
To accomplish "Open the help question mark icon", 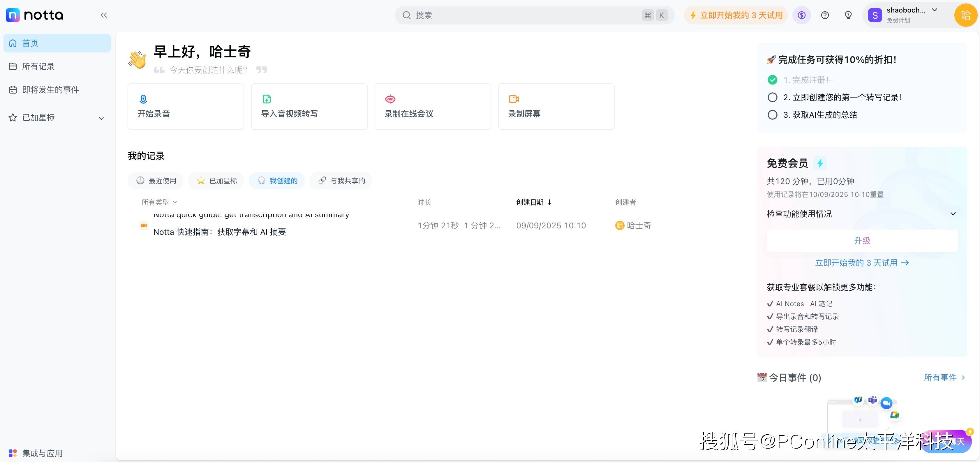I will [825, 15].
